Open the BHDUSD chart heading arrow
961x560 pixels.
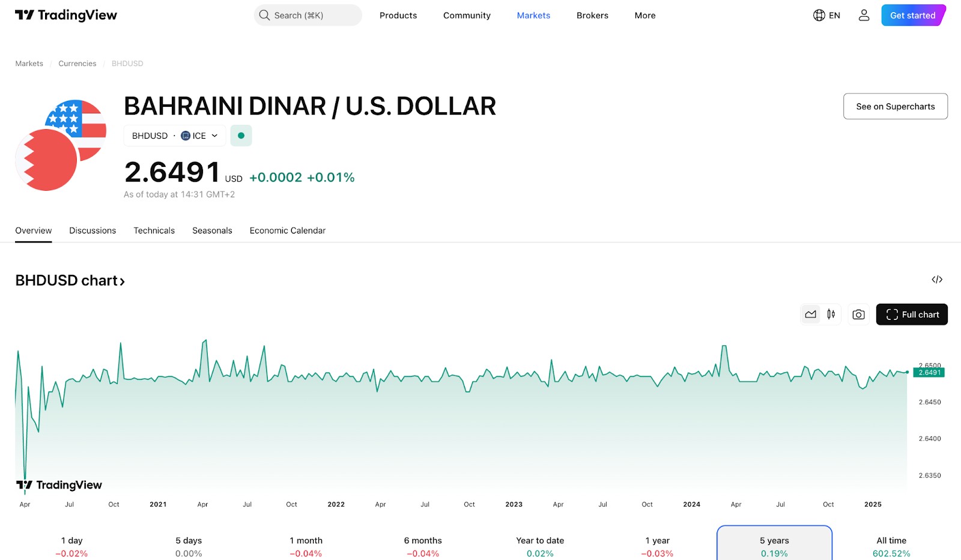(122, 281)
